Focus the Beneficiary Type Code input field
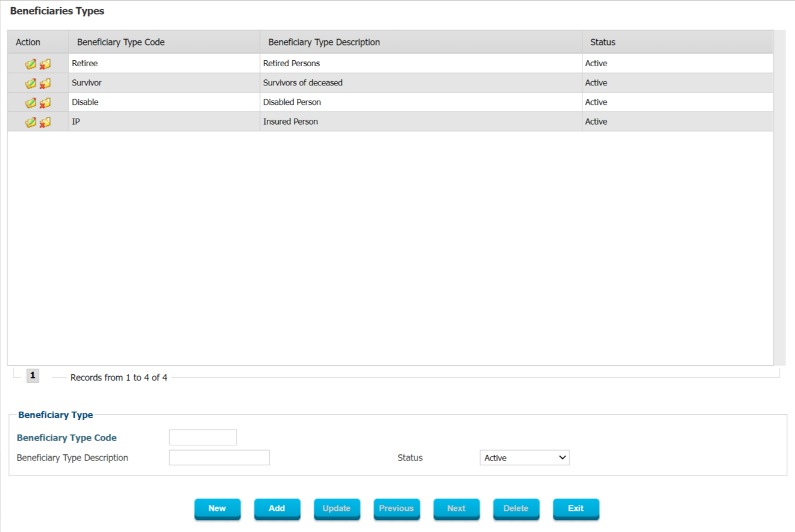The width and height of the screenshot is (795, 532). (x=203, y=438)
